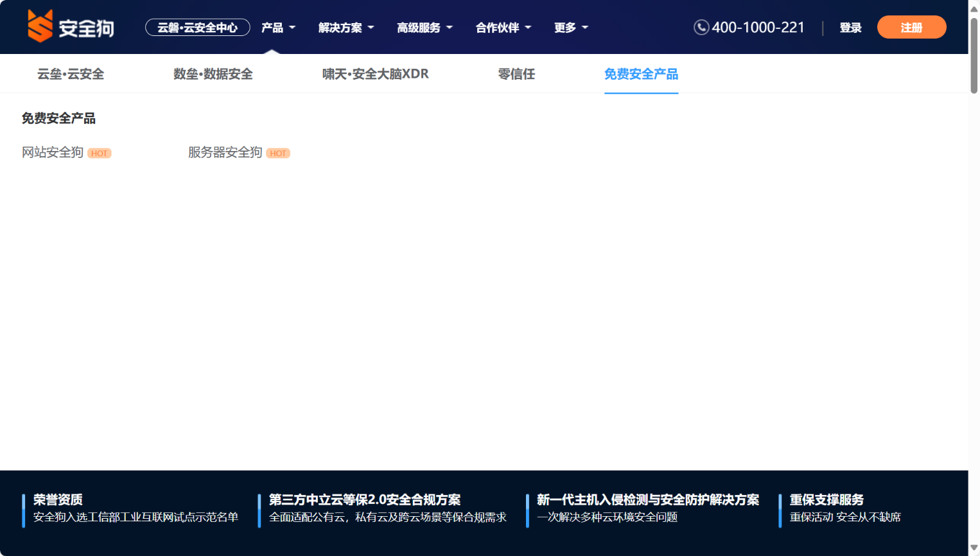This screenshot has height=556, width=980.
Task: Select the 啸天·安全大脑XDR tab
Action: point(376,74)
